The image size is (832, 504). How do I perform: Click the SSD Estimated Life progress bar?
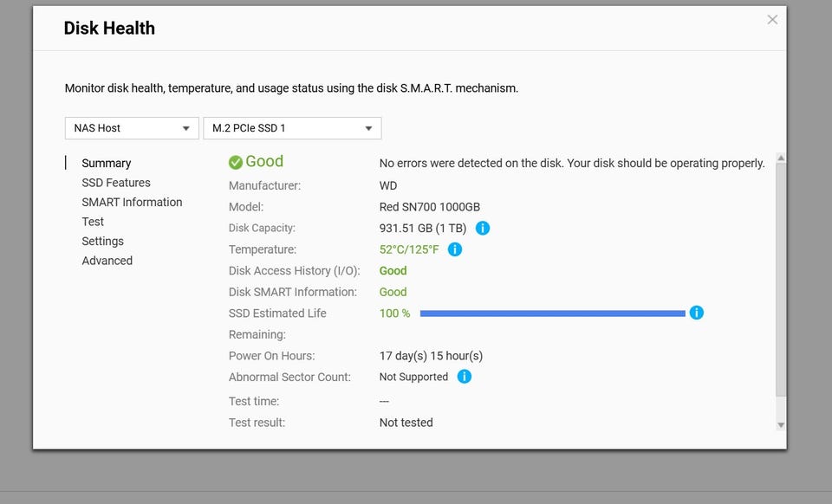[552, 313]
